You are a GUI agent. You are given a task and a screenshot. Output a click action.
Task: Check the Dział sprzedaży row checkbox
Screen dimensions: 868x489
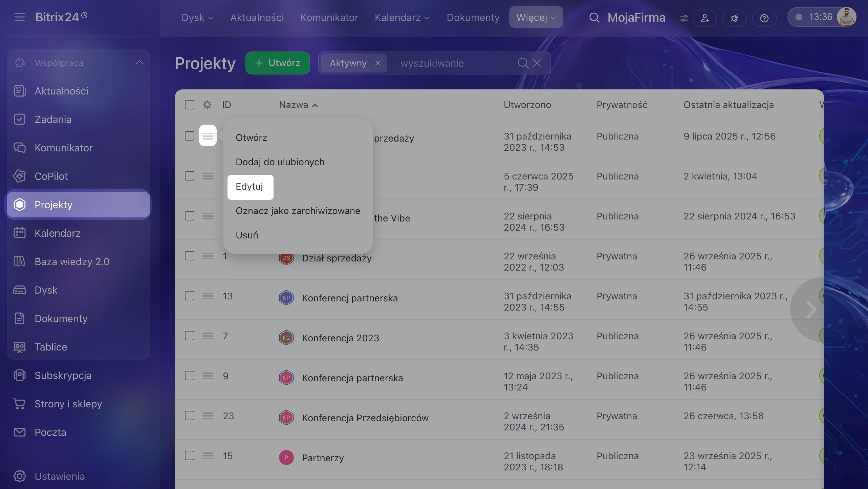click(x=190, y=256)
